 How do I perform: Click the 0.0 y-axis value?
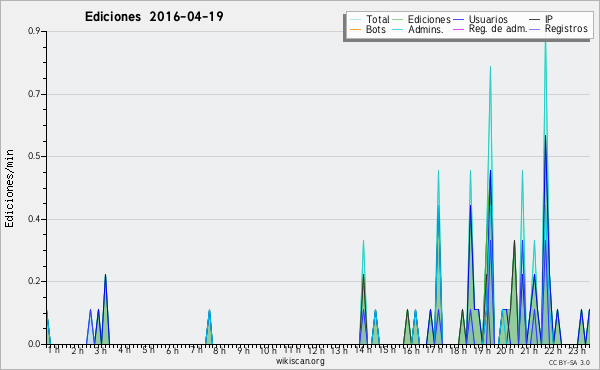(34, 344)
